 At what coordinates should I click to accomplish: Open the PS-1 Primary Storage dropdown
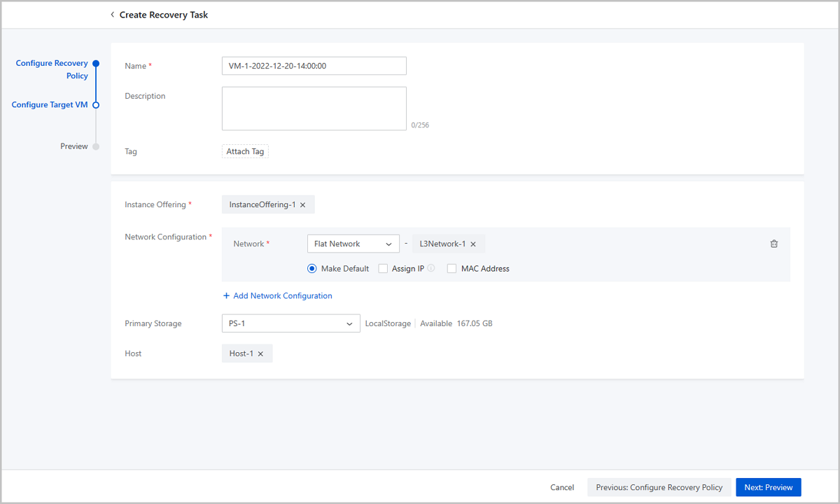tap(290, 323)
